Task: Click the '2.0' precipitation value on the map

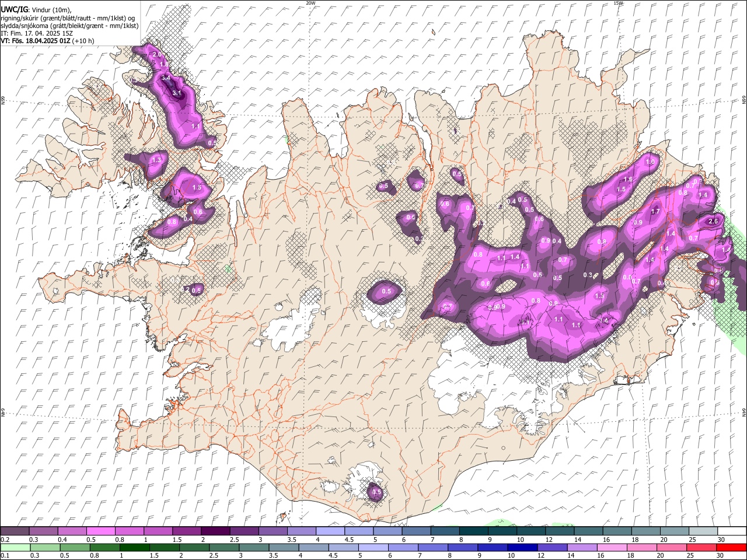Action: 156,55
